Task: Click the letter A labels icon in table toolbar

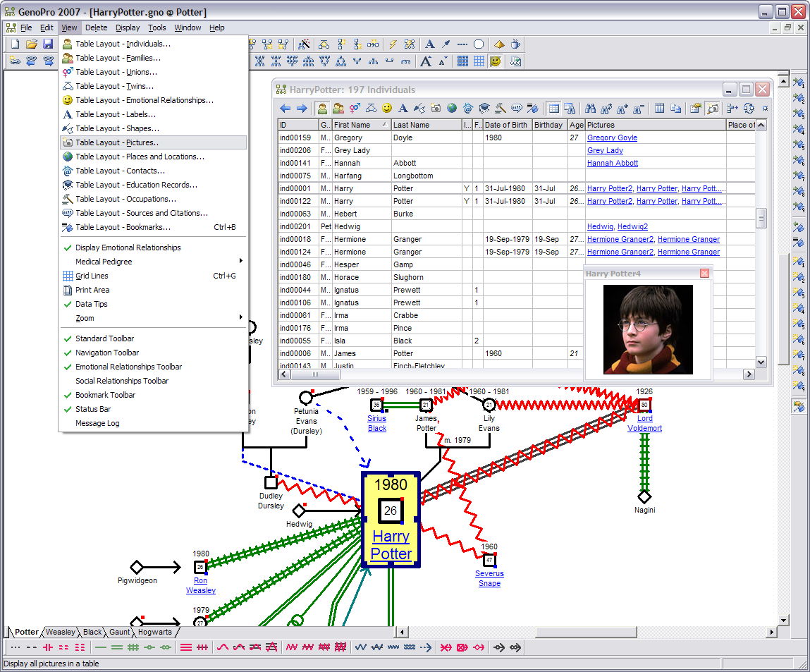Action: click(x=403, y=108)
